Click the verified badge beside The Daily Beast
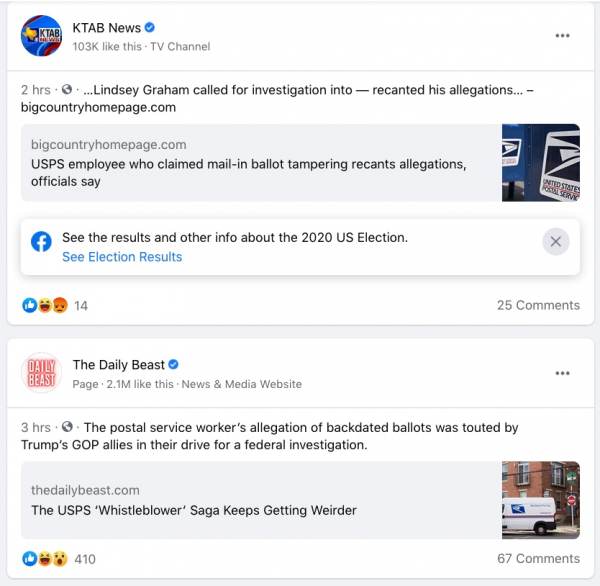 click(173, 364)
